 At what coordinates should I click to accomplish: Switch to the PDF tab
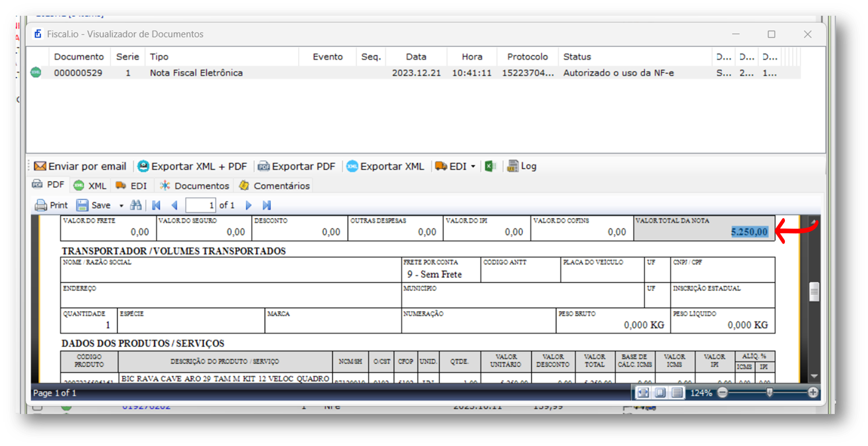[x=48, y=185]
